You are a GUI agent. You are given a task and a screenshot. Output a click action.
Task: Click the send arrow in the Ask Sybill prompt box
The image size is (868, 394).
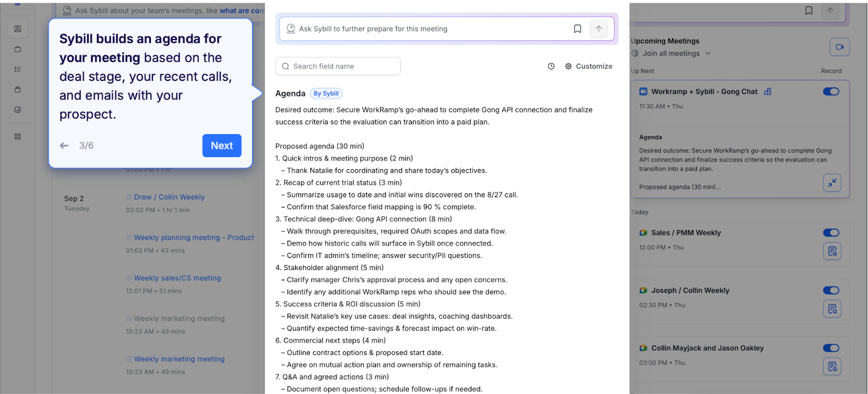click(x=598, y=29)
